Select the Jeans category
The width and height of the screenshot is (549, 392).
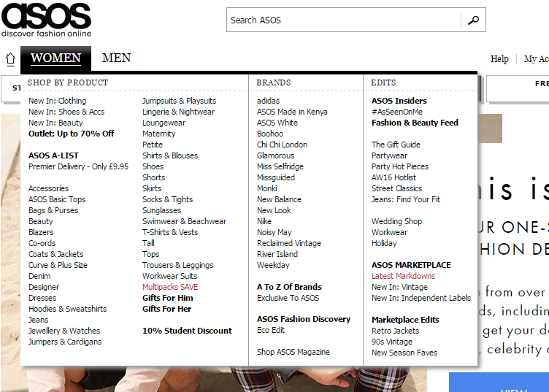[39, 320]
